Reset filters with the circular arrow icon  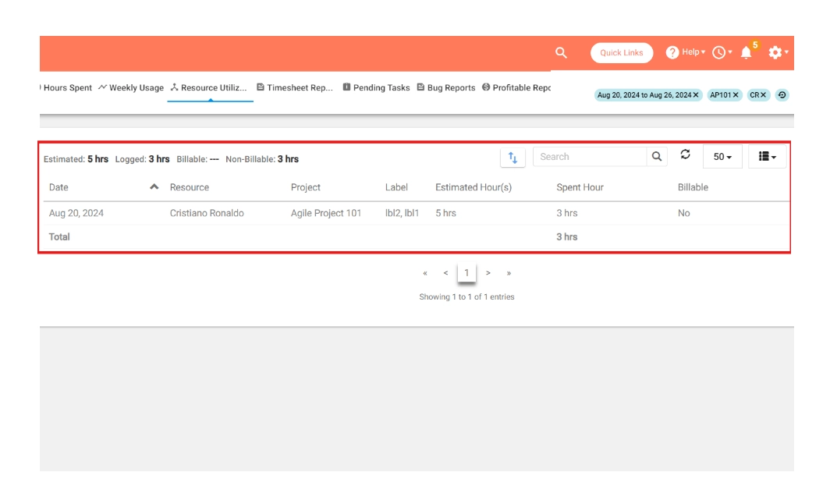click(x=782, y=95)
